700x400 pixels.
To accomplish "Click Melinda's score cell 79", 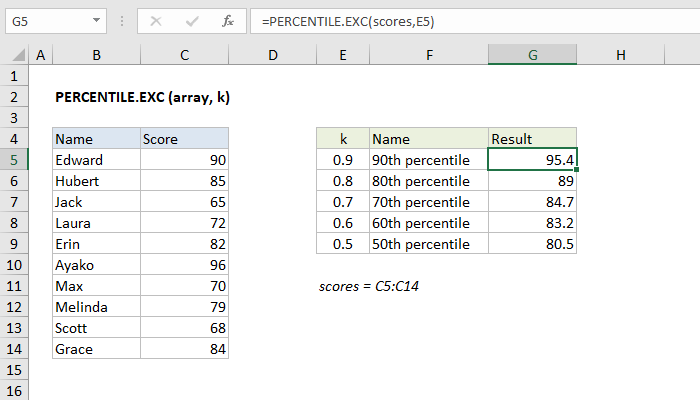I will pyautogui.click(x=184, y=307).
